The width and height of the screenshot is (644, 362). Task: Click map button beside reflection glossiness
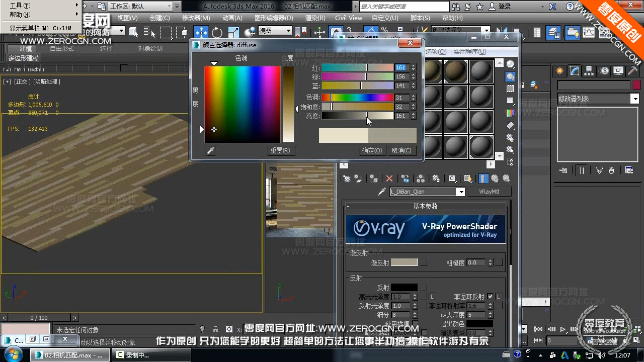coord(424,306)
